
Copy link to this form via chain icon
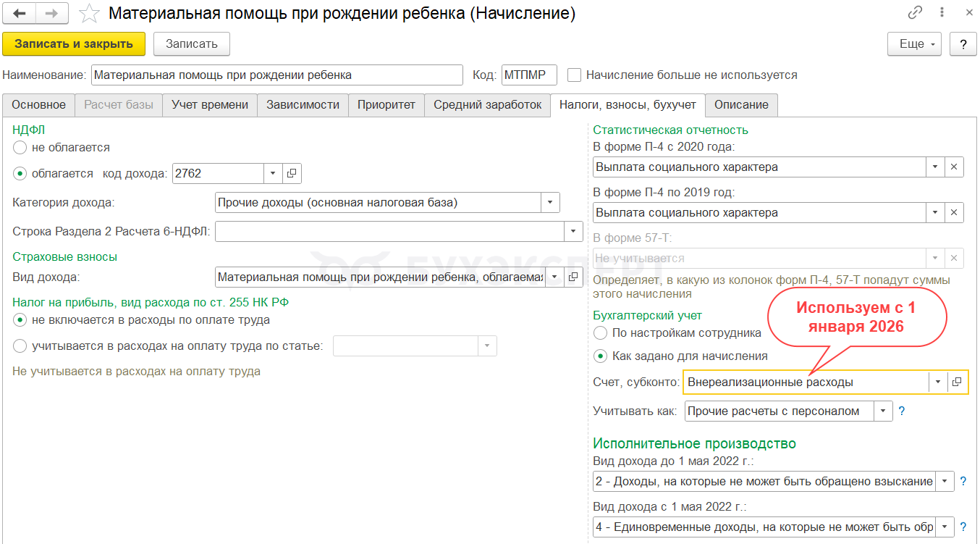point(915,13)
